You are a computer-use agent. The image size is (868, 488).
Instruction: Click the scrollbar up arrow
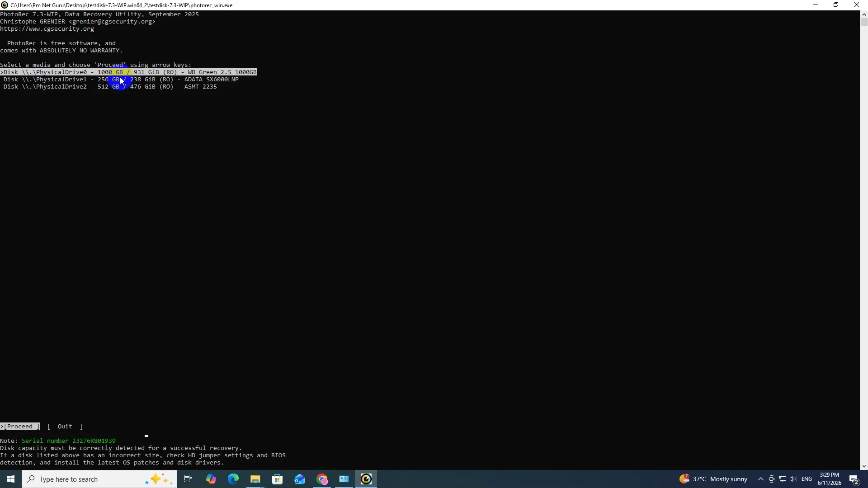coord(864,14)
